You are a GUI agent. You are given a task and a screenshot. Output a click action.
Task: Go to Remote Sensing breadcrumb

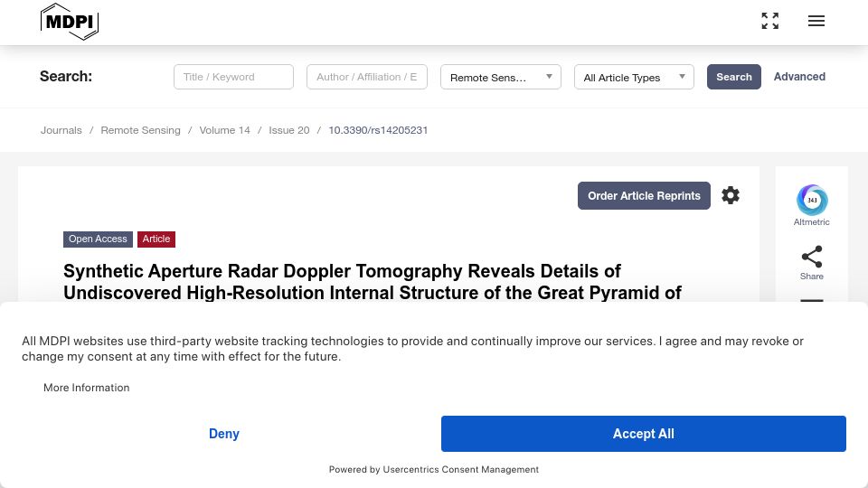[x=141, y=130]
